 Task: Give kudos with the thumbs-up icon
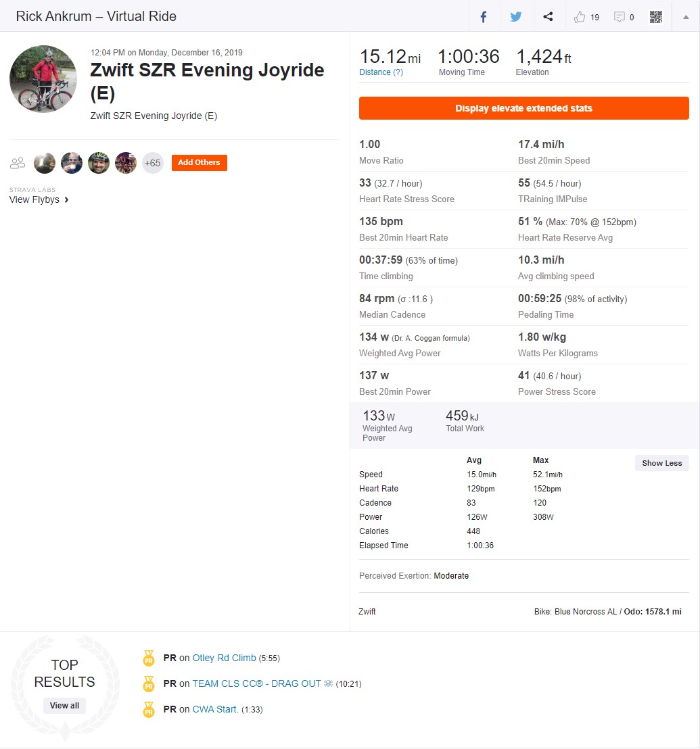point(580,17)
